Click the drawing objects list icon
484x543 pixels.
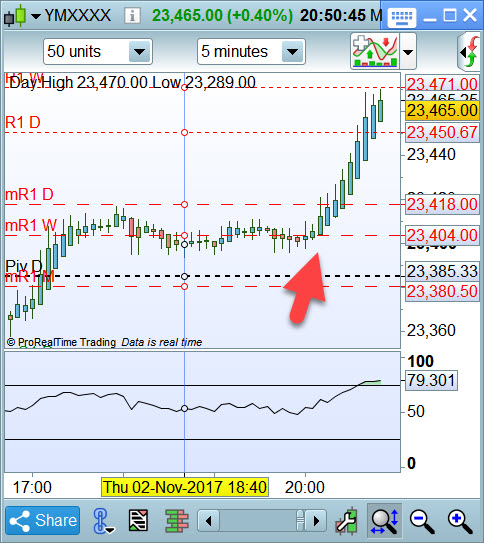click(x=138, y=520)
